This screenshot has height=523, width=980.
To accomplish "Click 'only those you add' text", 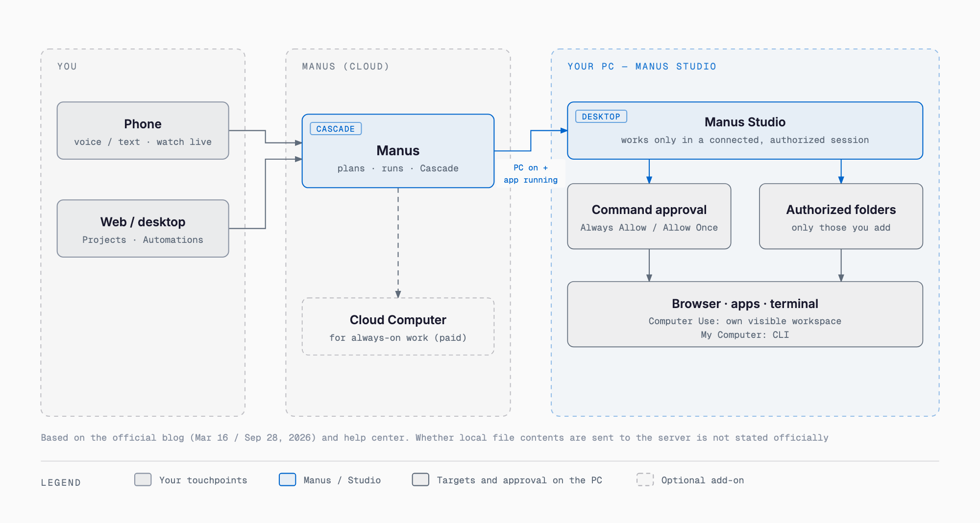I will click(841, 228).
